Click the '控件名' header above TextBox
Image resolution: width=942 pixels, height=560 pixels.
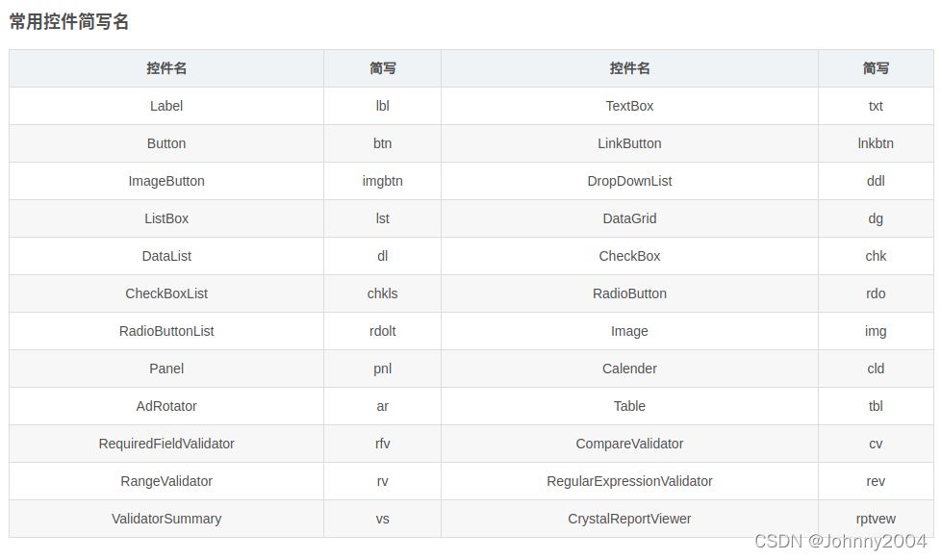tap(629, 68)
